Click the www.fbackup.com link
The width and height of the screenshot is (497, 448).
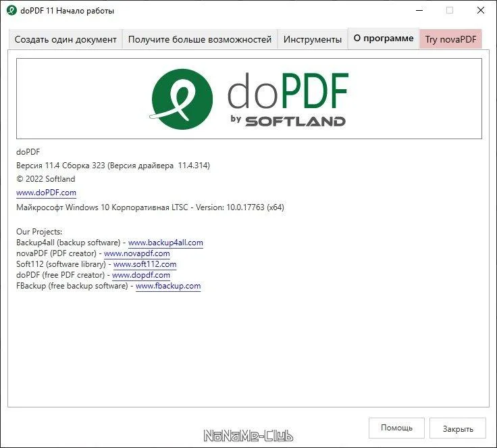[x=168, y=286]
